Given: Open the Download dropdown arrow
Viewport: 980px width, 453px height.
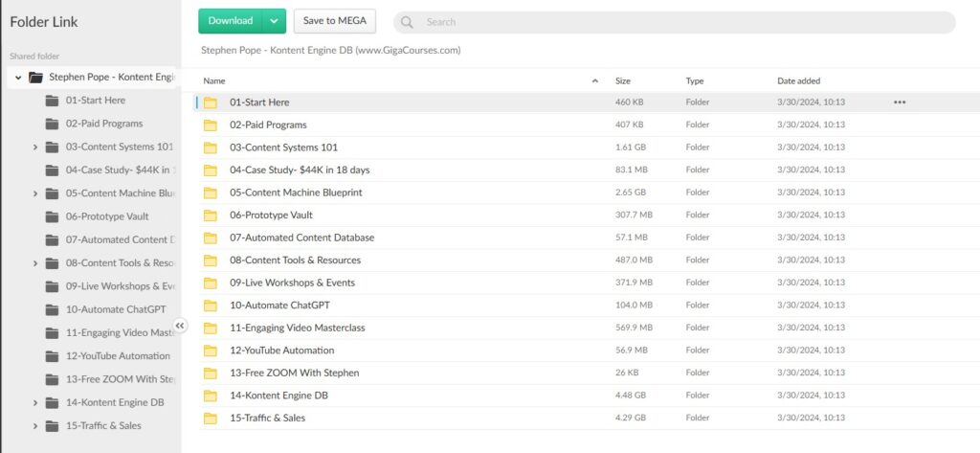Looking at the screenshot, I should pos(274,21).
